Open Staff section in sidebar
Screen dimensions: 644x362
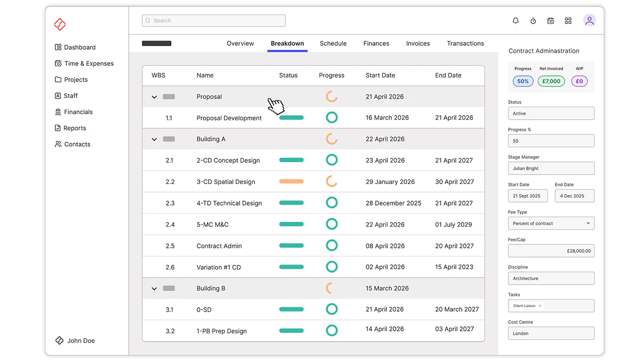tap(66, 96)
